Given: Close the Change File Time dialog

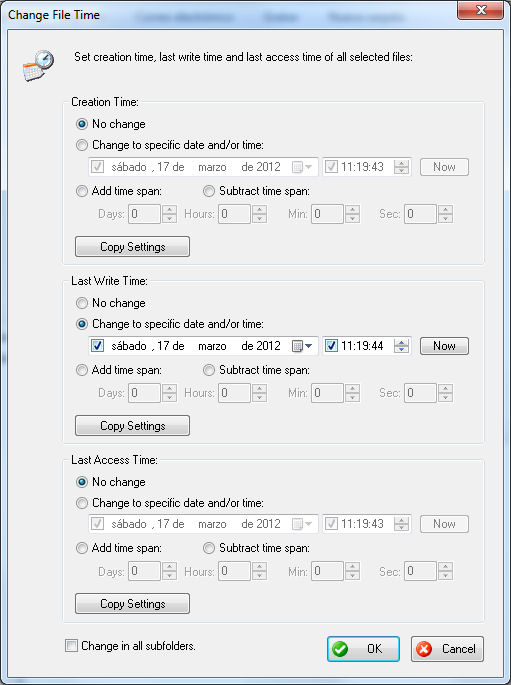Looking at the screenshot, I should point(480,10).
